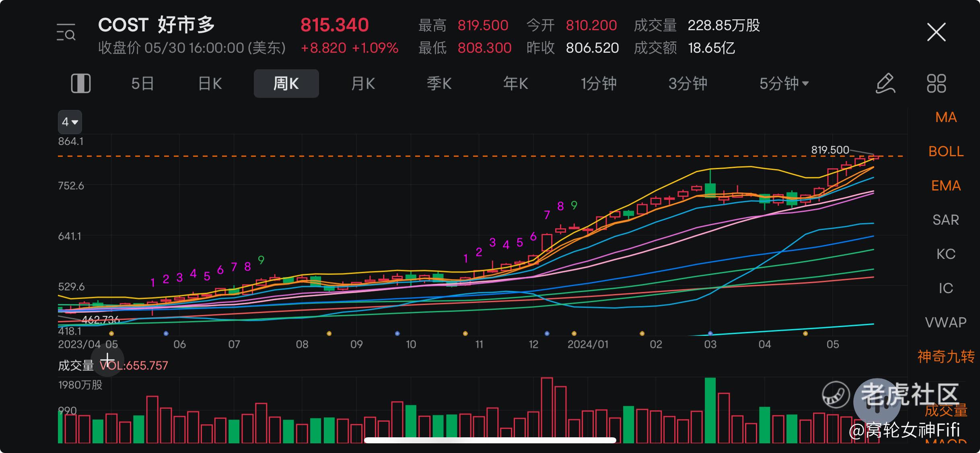
Task: Click the COST 好市多 stock title
Action: [x=156, y=25]
